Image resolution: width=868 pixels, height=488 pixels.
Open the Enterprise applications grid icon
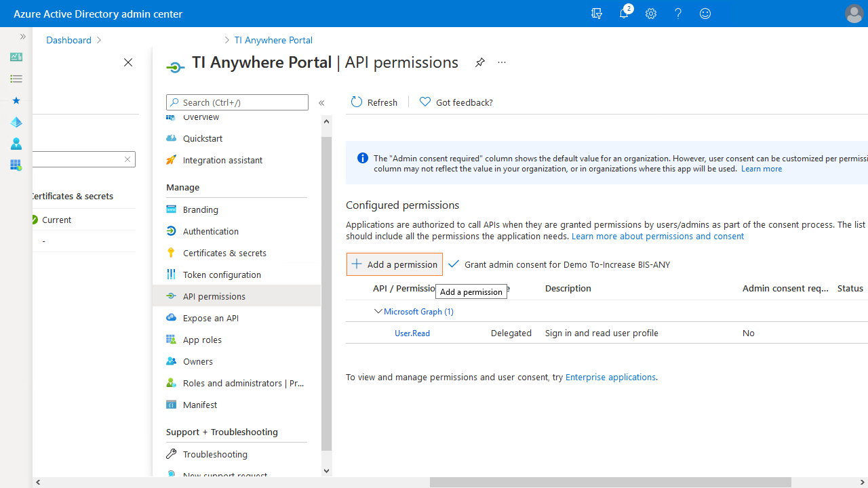click(x=16, y=165)
